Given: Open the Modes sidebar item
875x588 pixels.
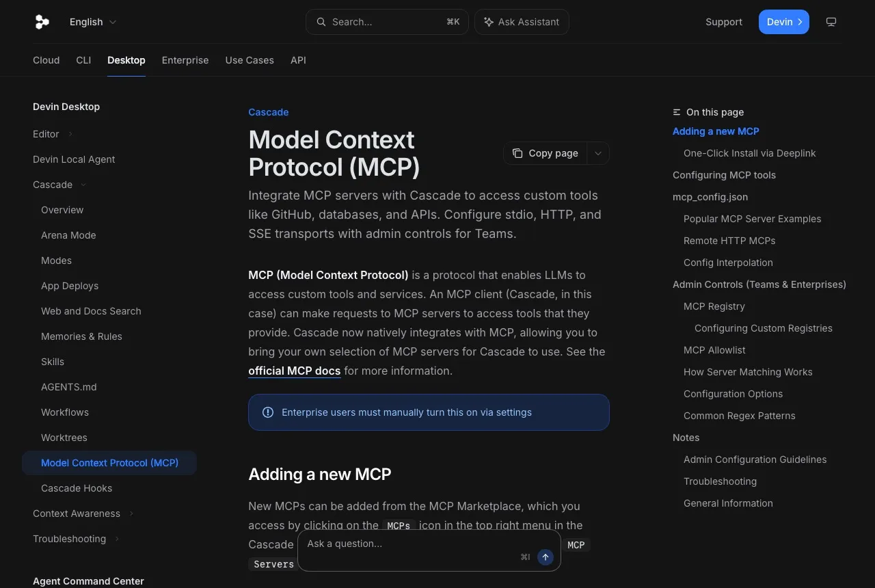Looking at the screenshot, I should (x=56, y=260).
